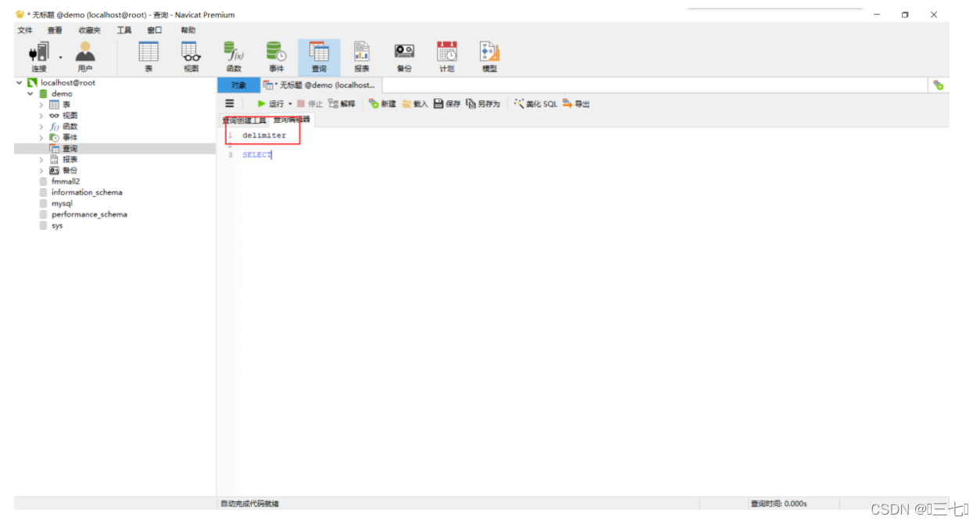This screenshot has width=980, height=524.
Task: Open the 查询 (Query) tool icon
Action: [319, 55]
